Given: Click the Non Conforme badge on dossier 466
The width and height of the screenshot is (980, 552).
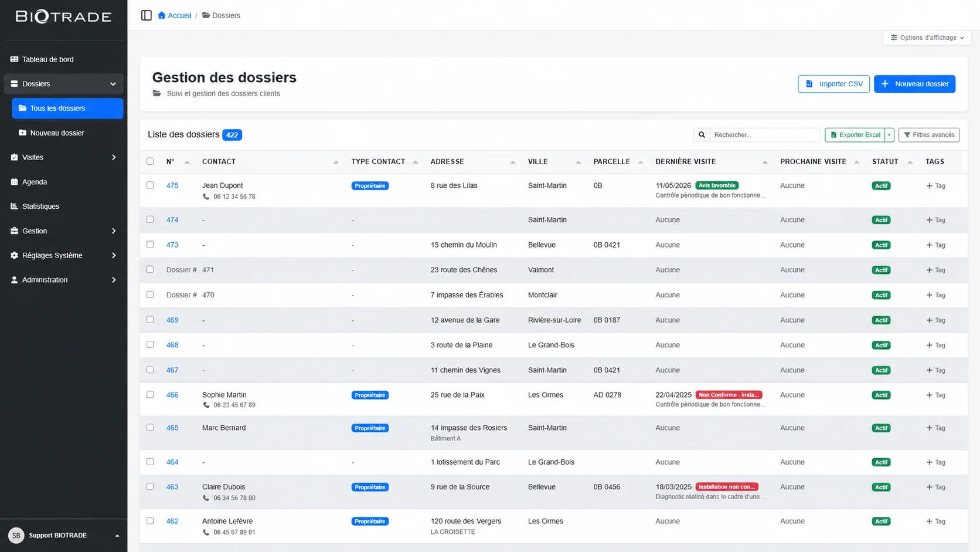Looking at the screenshot, I should pos(729,395).
